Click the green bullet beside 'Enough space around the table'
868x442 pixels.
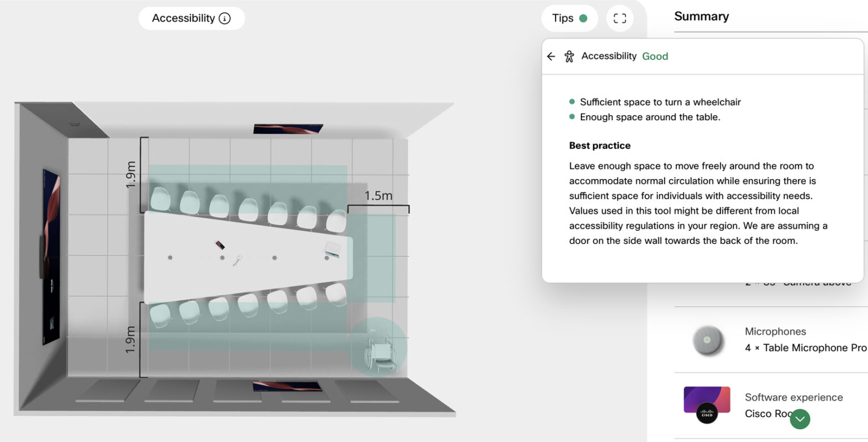tap(572, 117)
